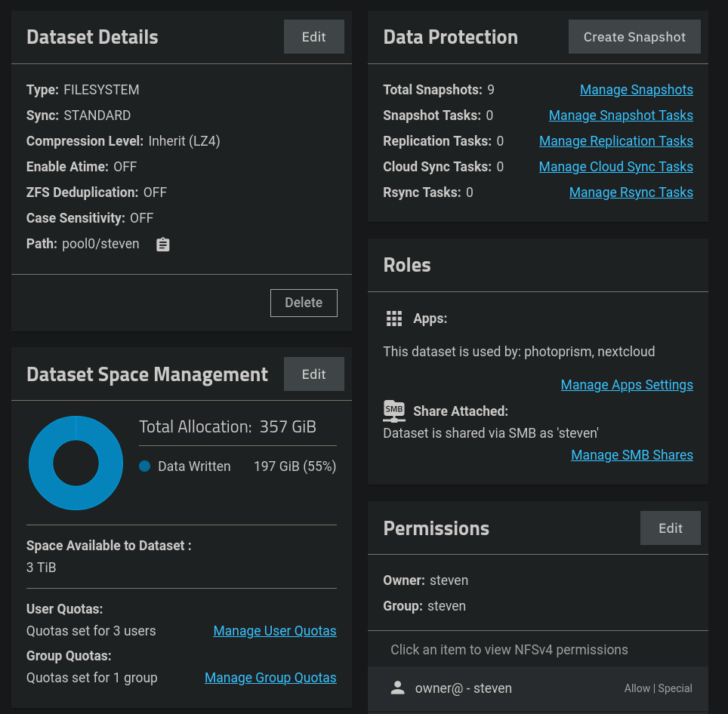Open Manage User Quotas link

pos(275,630)
